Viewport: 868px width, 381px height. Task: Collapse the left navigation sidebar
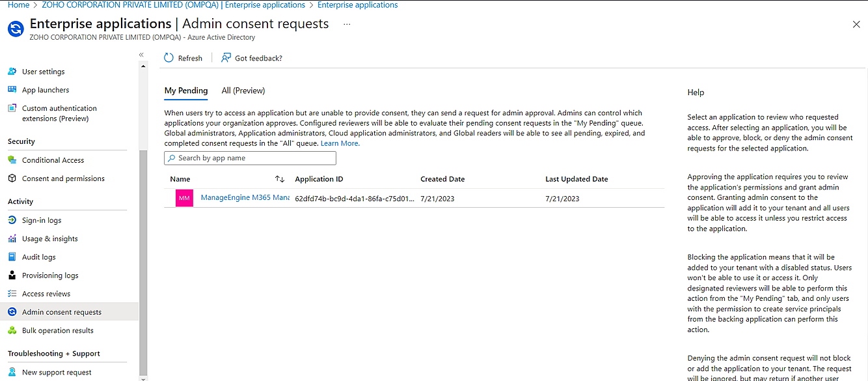tap(141, 55)
